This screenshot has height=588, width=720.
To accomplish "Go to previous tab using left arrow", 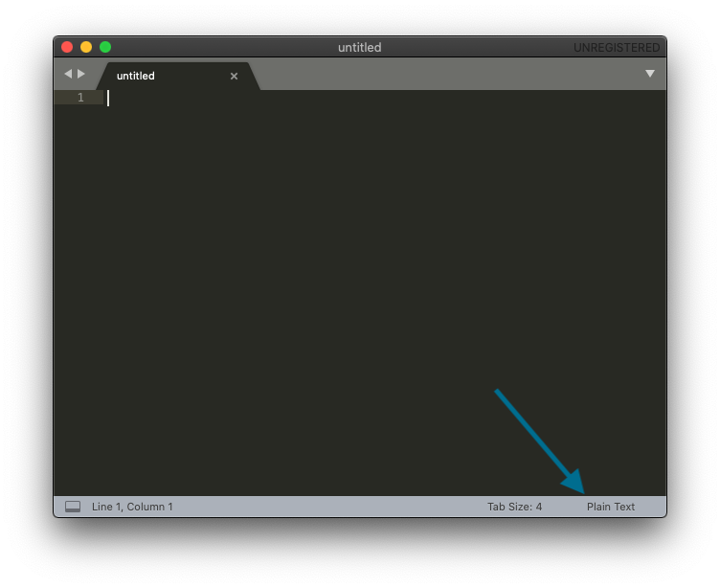I will coord(68,74).
